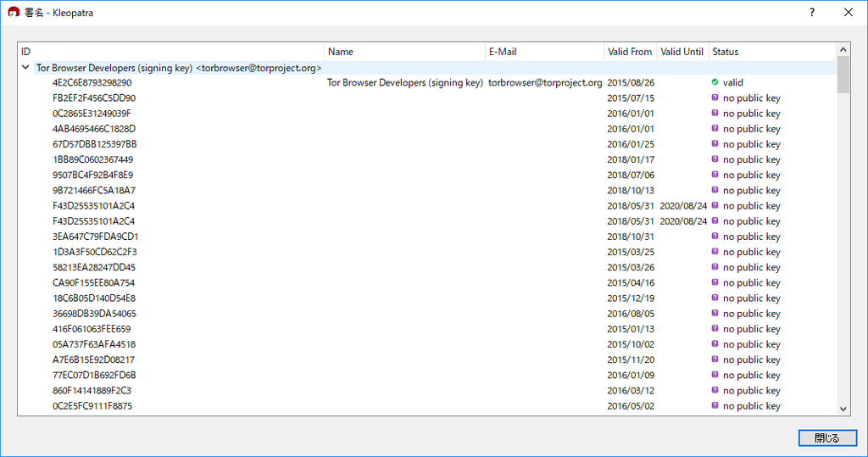Select key ID FB2EF2F456C5DD90
Image resolution: width=868 pixels, height=457 pixels.
[94, 98]
